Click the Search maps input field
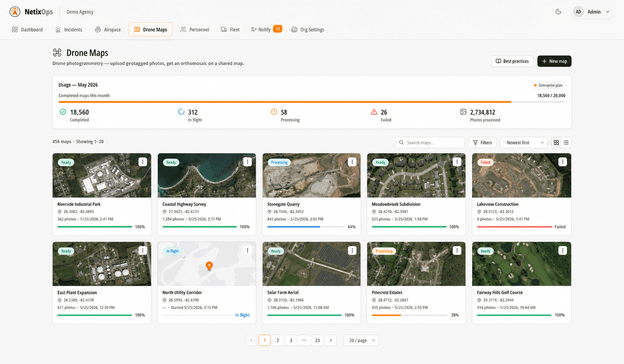 (430, 142)
